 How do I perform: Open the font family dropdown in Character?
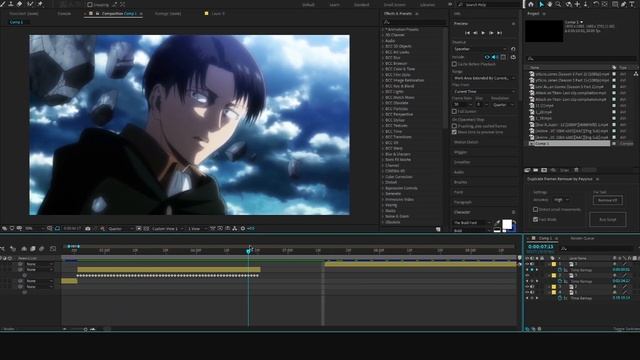tap(472, 222)
